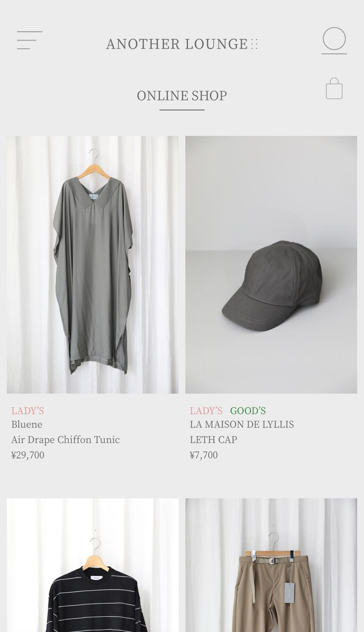364x632 pixels.
Task: Open the gray chiffon tunic product image
Action: coord(92,264)
